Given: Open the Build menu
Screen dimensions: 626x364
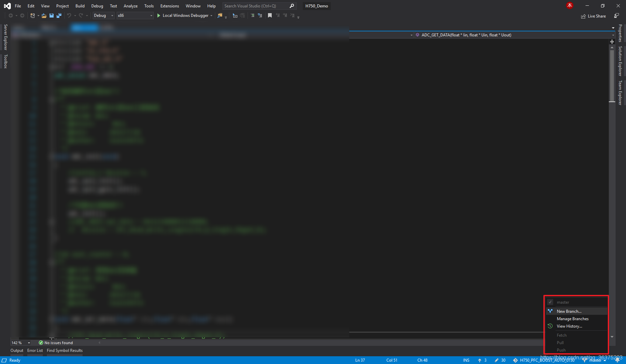Looking at the screenshot, I should click(x=80, y=6).
